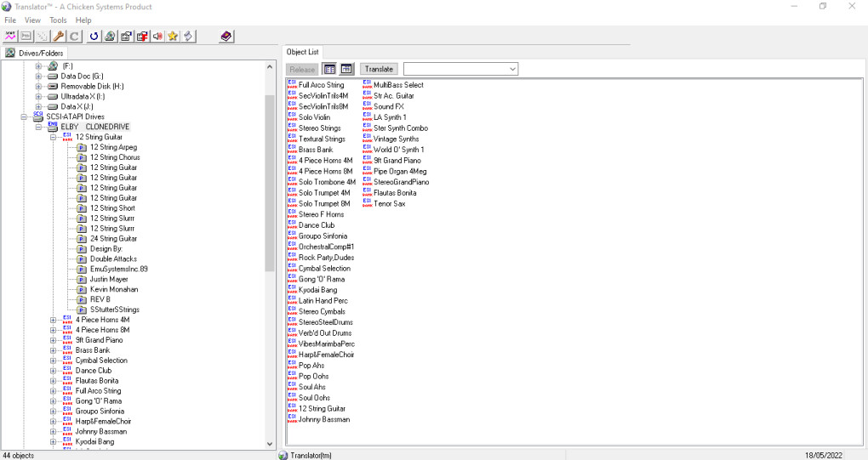Click the pink waveform toolbar icon

pos(10,37)
